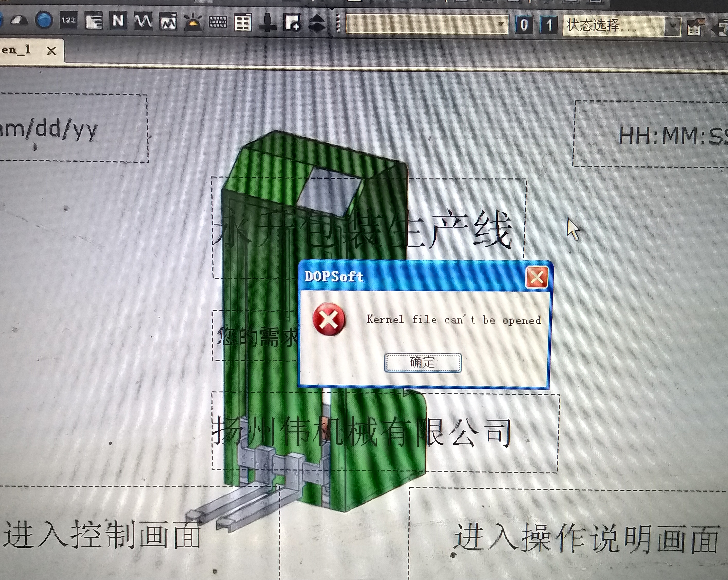Click 确定 in the DOPSoft error dialog
Screen dimensions: 728x580
423,363
